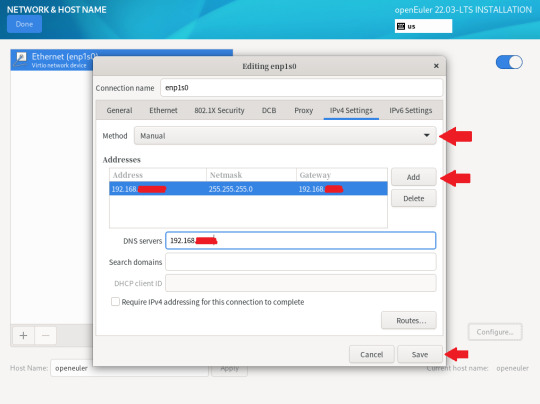This screenshot has width=540, height=404.
Task: Open the us keyboard layout indicator
Action: coord(423,26)
